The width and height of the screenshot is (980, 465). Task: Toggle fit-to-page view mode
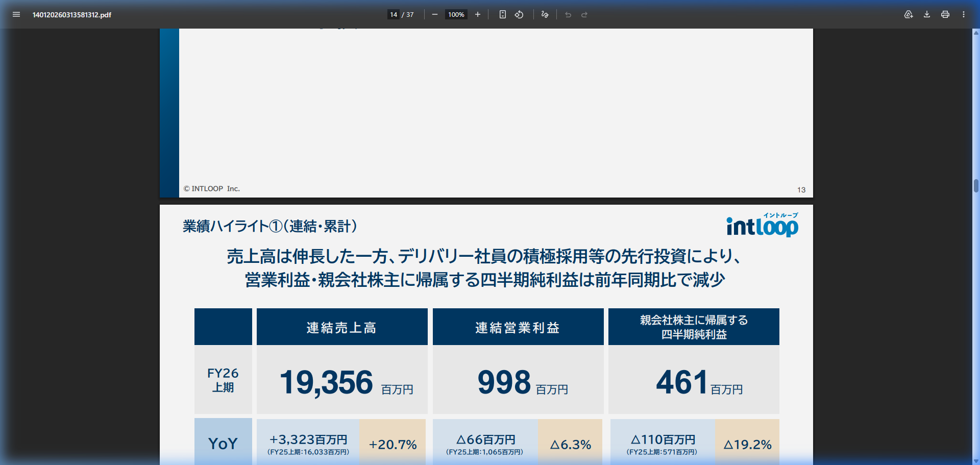coord(502,15)
